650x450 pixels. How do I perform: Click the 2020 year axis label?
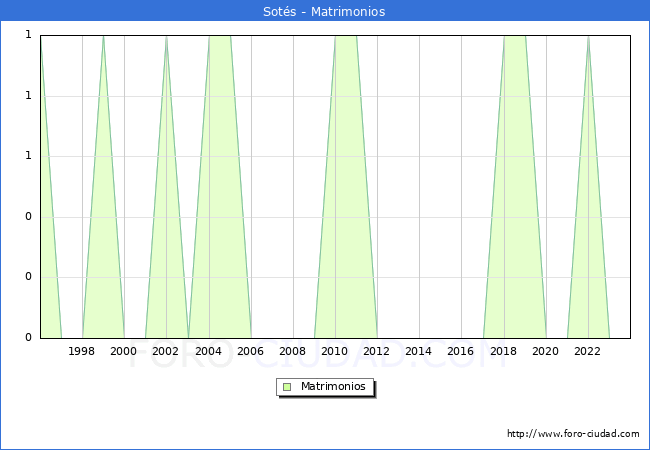(545, 351)
